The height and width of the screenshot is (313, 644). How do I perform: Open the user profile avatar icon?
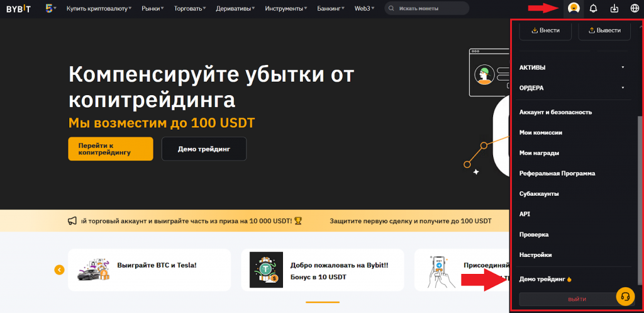click(x=574, y=8)
